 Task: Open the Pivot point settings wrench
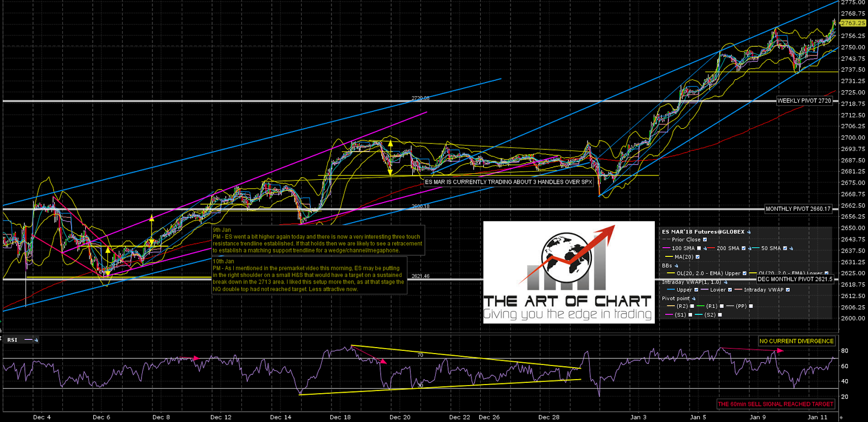[x=694, y=299]
